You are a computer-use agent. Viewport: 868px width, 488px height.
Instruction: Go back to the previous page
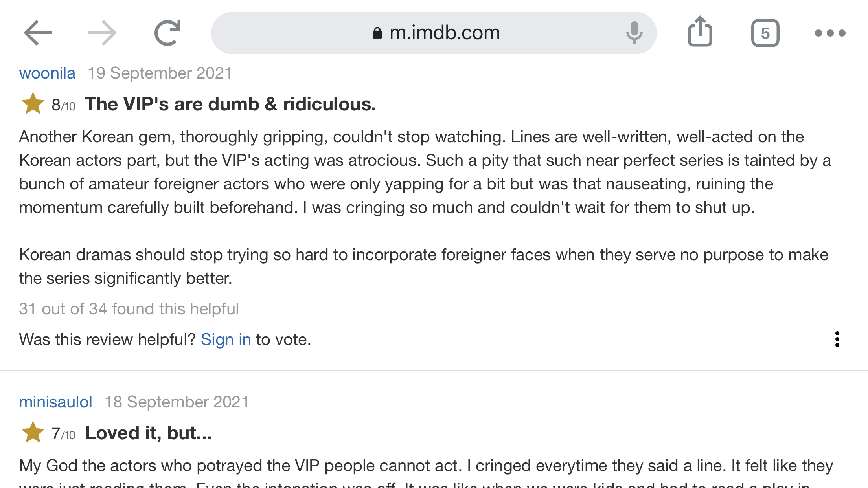click(x=38, y=33)
